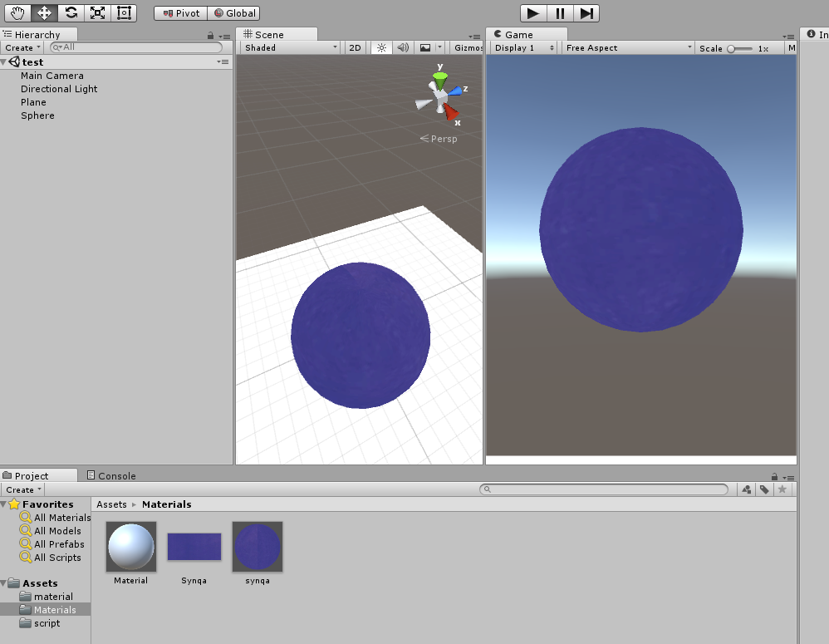Open the Display 1 dropdown

523,47
